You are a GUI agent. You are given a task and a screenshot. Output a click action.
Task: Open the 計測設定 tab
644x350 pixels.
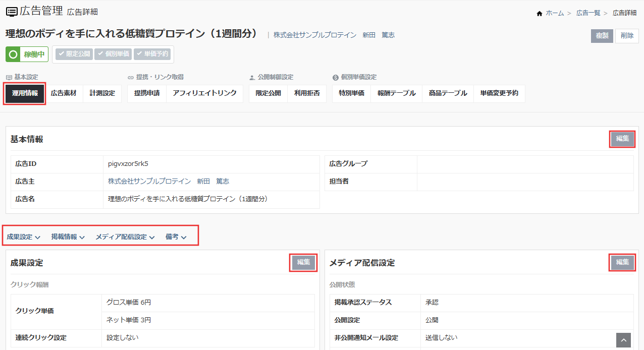[102, 93]
